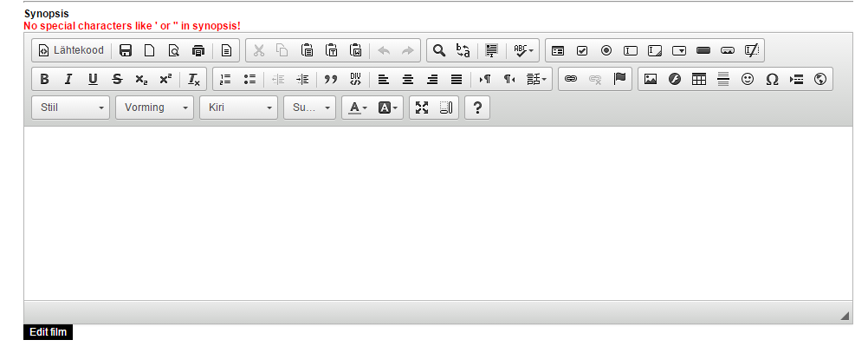
Task: Click the Save floppy disk icon
Action: click(x=126, y=50)
